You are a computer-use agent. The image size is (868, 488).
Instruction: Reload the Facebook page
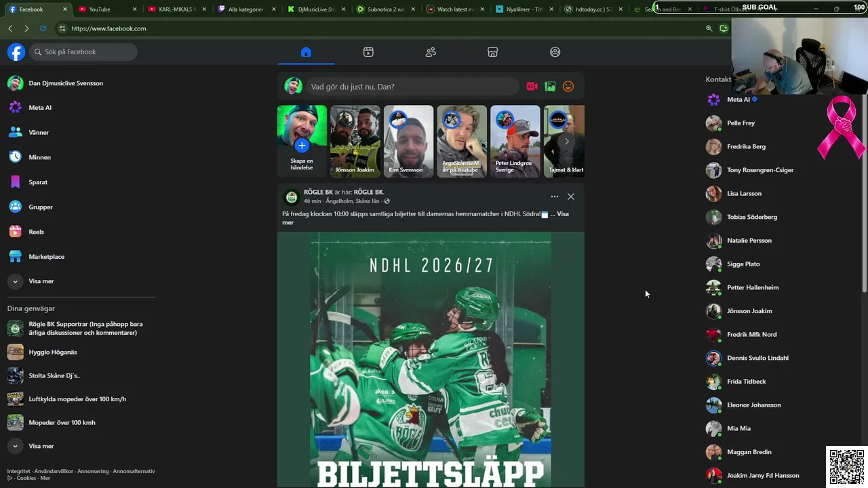tap(43, 28)
